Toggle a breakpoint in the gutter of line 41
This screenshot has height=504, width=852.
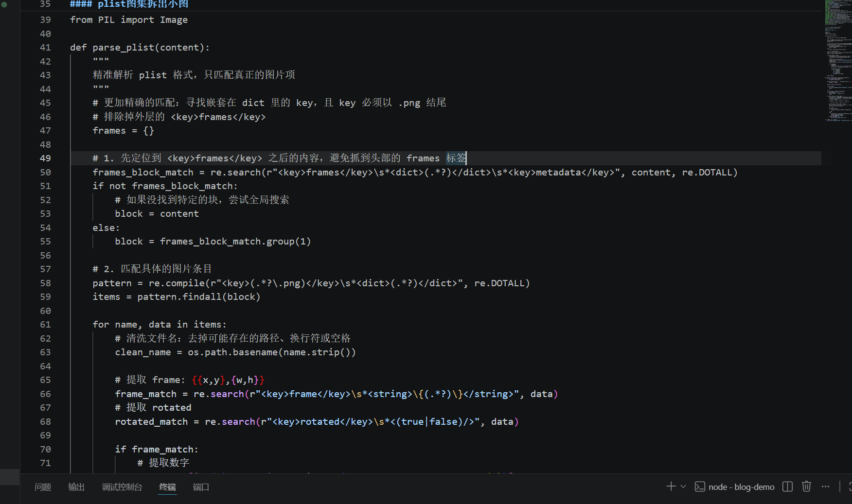coord(60,47)
